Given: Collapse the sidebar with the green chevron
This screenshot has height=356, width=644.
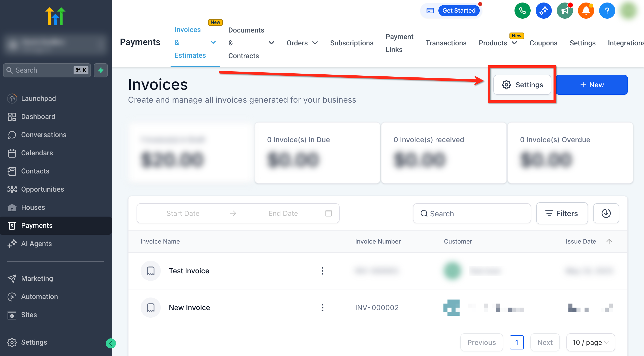Looking at the screenshot, I should (x=111, y=343).
